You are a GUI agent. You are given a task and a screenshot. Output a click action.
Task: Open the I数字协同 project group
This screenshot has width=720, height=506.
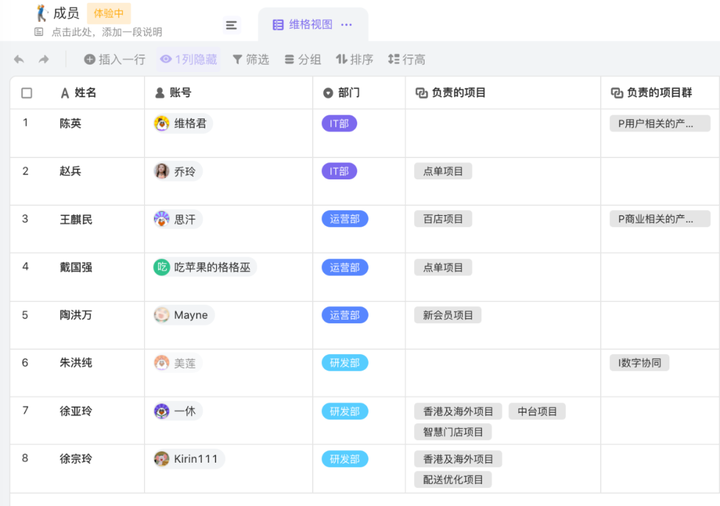[639, 363]
